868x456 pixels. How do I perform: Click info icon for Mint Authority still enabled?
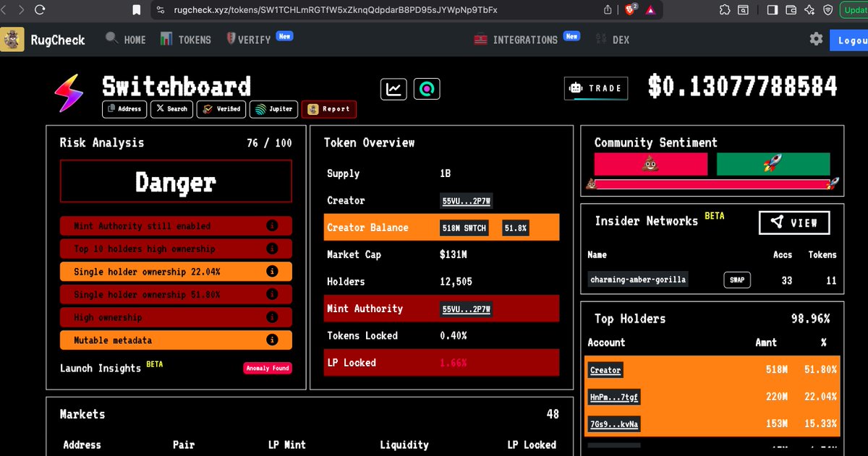pyautogui.click(x=272, y=225)
